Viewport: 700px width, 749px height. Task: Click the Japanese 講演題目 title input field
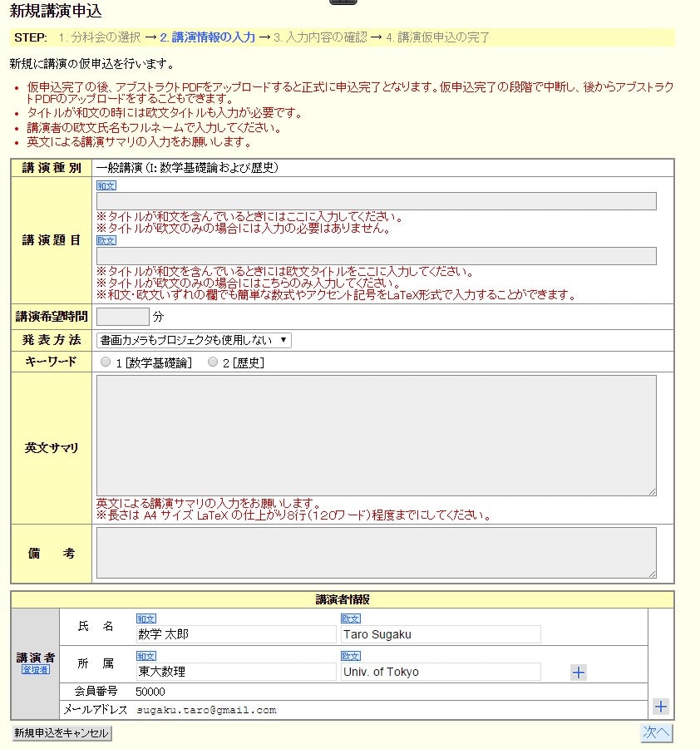click(376, 201)
